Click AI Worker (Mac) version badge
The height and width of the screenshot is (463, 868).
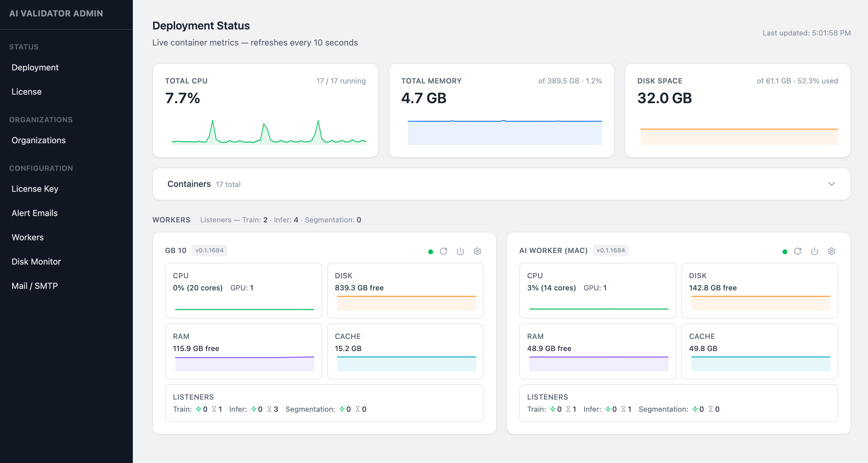(x=611, y=250)
